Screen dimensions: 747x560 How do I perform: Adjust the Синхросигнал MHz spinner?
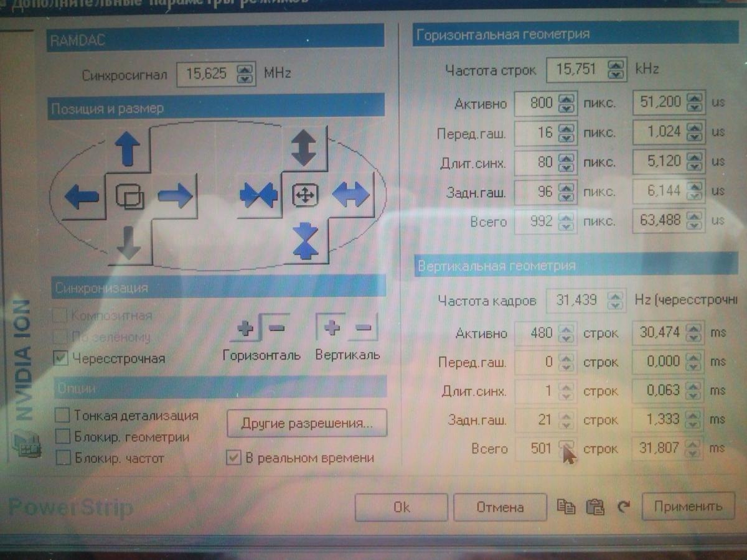point(246,74)
